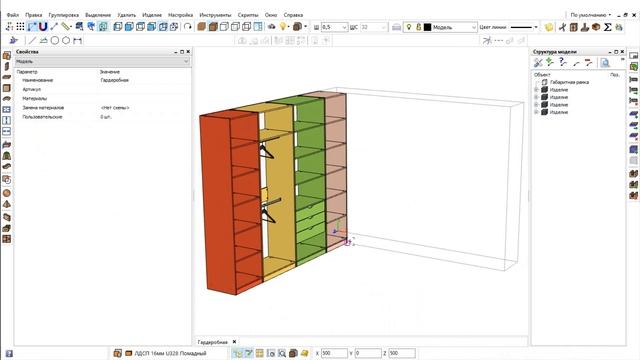Click the Y coordinate field showing 0
The height and width of the screenshot is (360, 640).
pos(368,353)
